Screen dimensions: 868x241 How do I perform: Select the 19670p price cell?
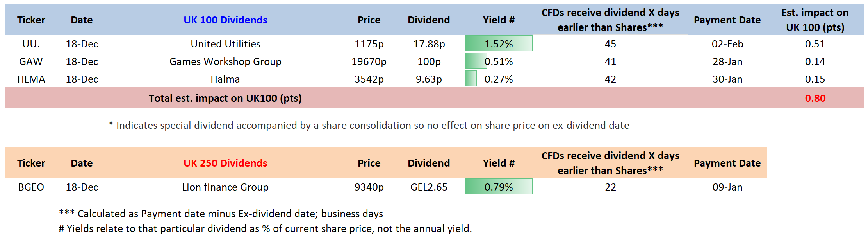pyautogui.click(x=369, y=61)
